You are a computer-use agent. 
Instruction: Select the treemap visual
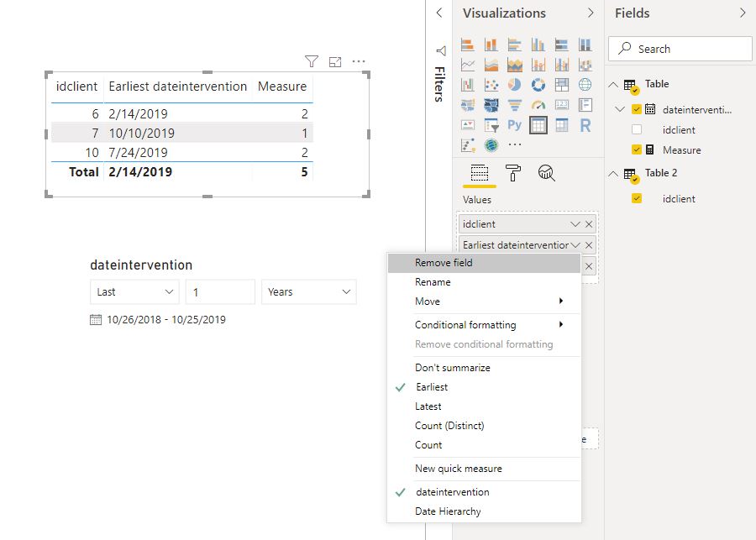pyautogui.click(x=562, y=85)
